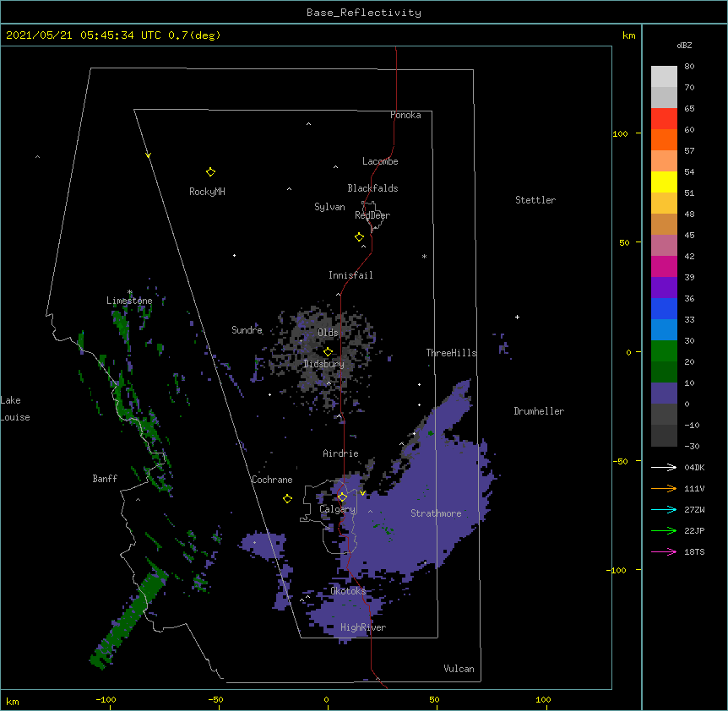Click the Innisfail label
The width and height of the screenshot is (728, 711).
click(x=350, y=275)
